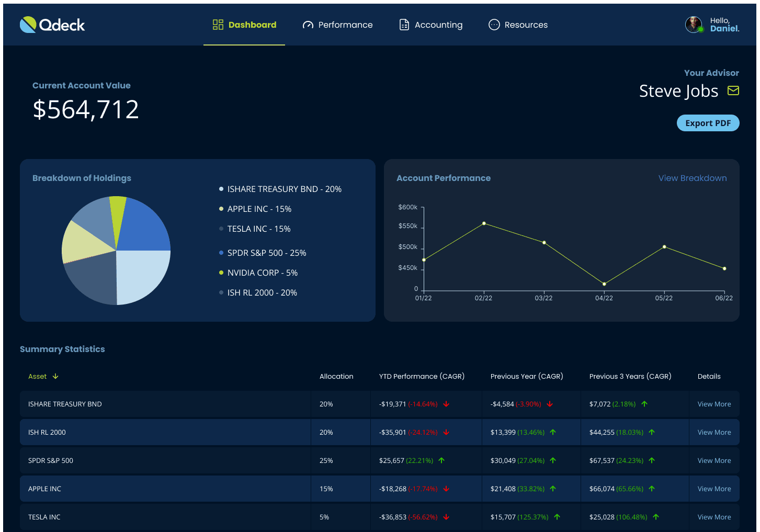Click the Dashboard grid icon
This screenshot has height=532, width=760.
218,25
